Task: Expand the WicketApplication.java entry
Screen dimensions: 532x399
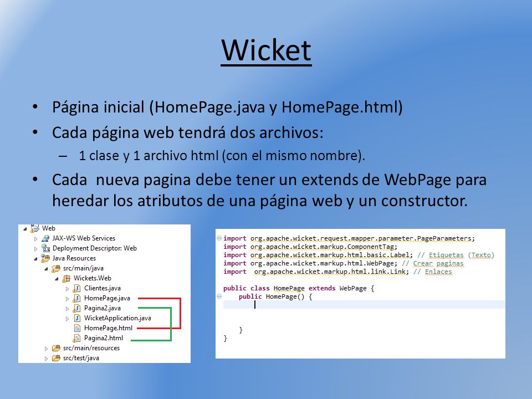Action: (67, 319)
